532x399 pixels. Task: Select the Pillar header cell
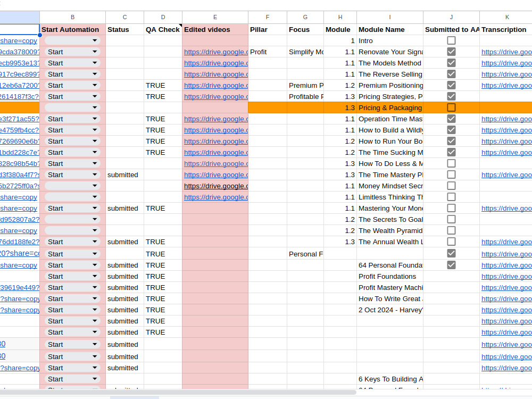click(x=268, y=29)
